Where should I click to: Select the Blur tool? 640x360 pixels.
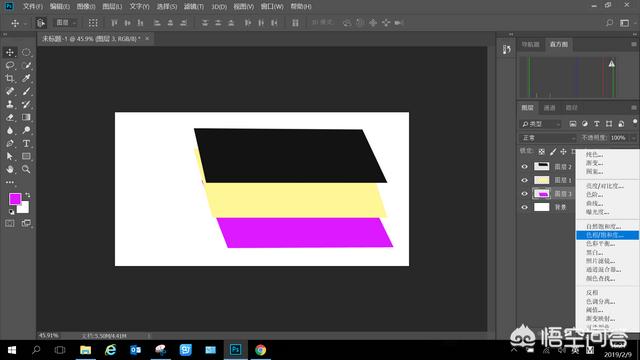pyautogui.click(x=10, y=131)
